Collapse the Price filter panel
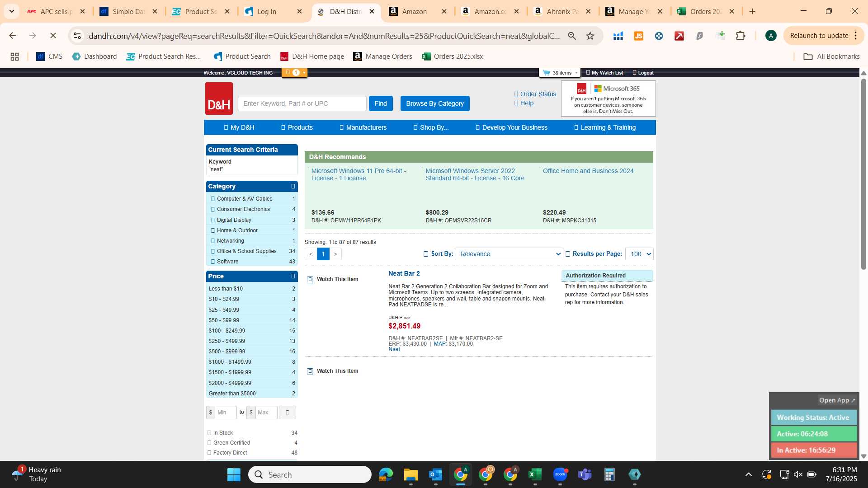Viewport: 868px width, 488px height. click(x=293, y=276)
